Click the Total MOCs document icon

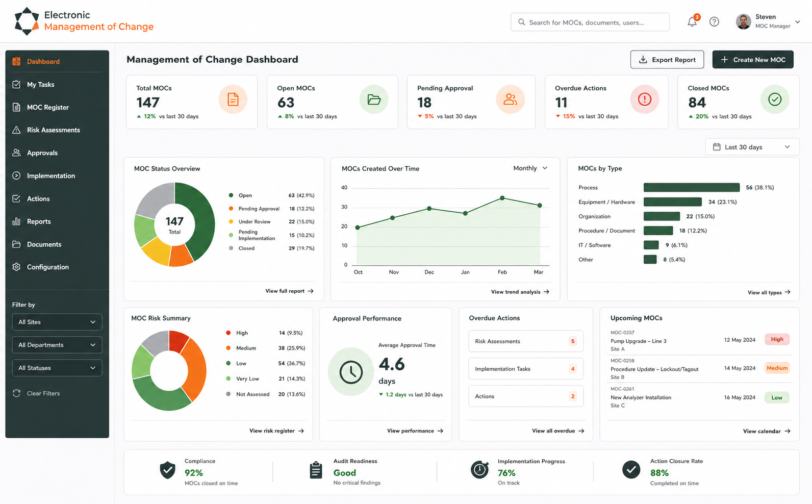[x=233, y=99]
